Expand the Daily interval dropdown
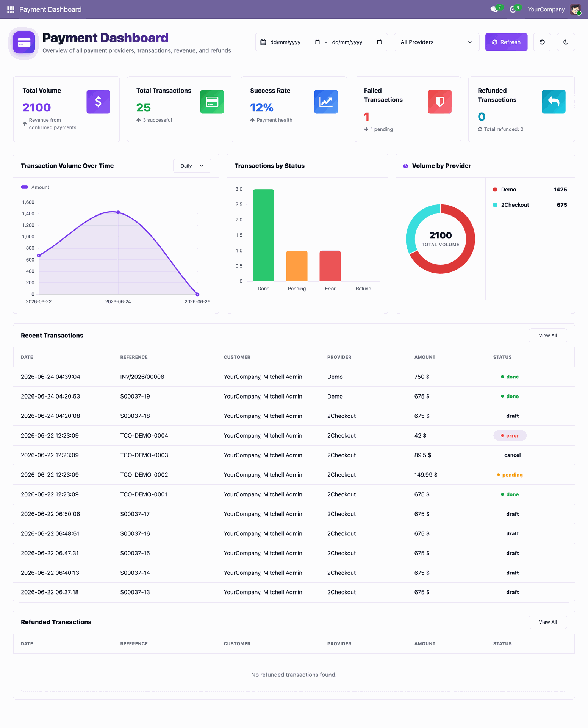 [192, 166]
